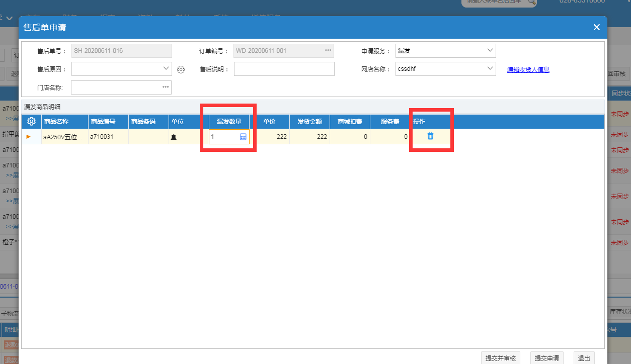The height and width of the screenshot is (364, 631).
Task: Click the 漏发数量 column header
Action: 229,122
